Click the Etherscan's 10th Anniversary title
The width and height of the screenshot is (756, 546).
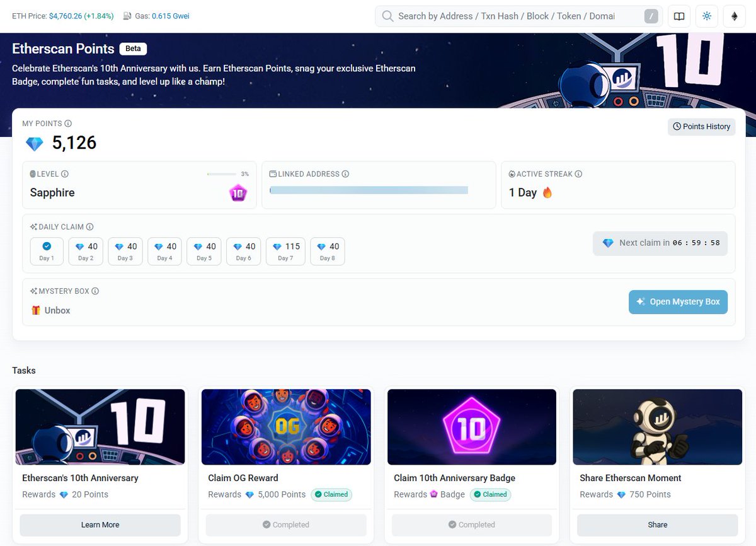pyautogui.click(x=80, y=479)
